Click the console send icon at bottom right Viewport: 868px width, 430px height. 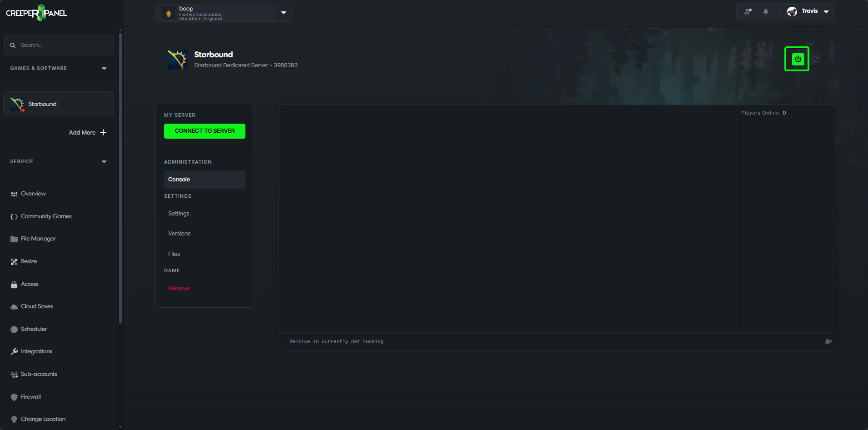coord(828,341)
